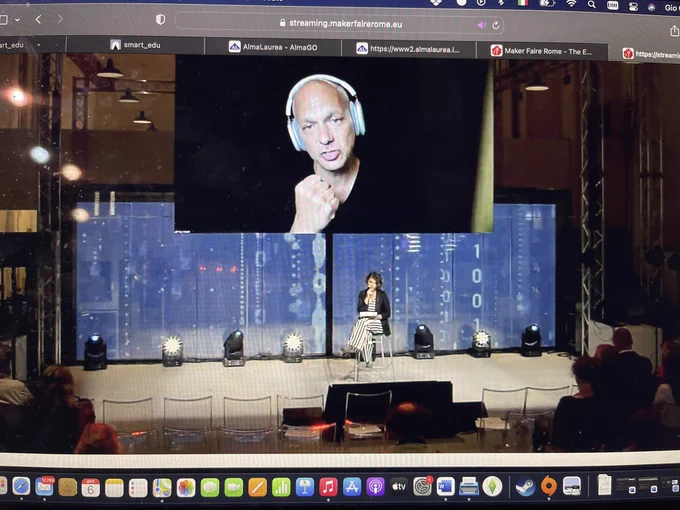The height and width of the screenshot is (510, 680).
Task: Switch to the https://www2.almalaurea.i... tab
Action: [x=409, y=49]
